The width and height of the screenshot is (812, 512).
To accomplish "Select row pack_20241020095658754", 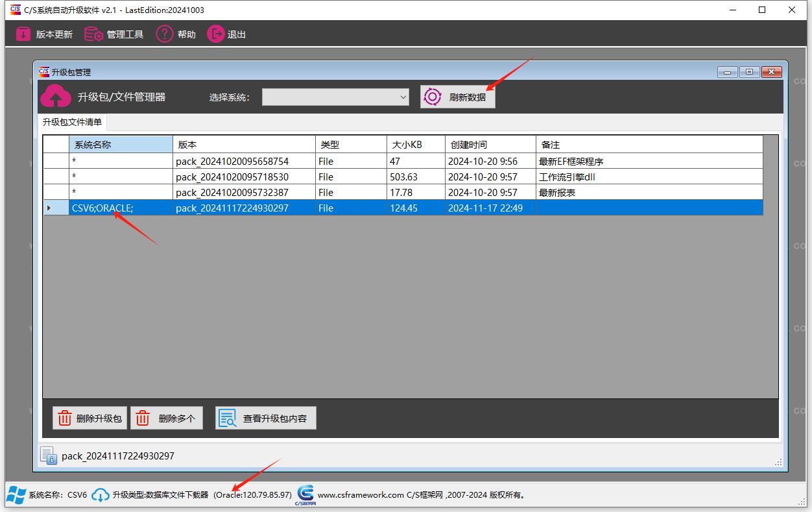I will (x=232, y=162).
